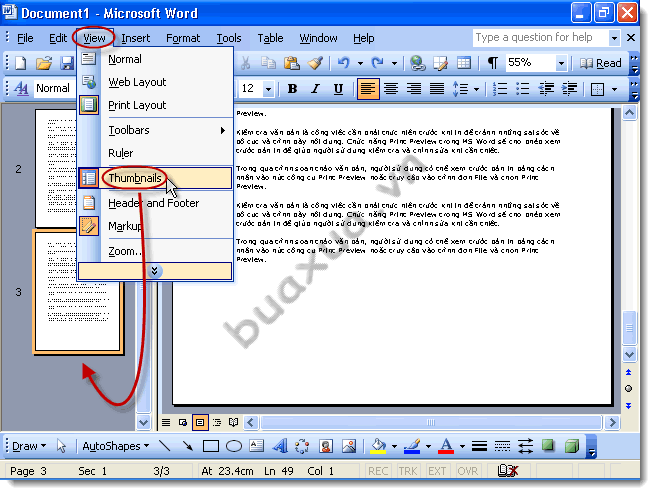Image resolution: width=655 pixels, height=495 pixels.
Task: Open the Outside Border dropdown arrow
Action: click(614, 89)
